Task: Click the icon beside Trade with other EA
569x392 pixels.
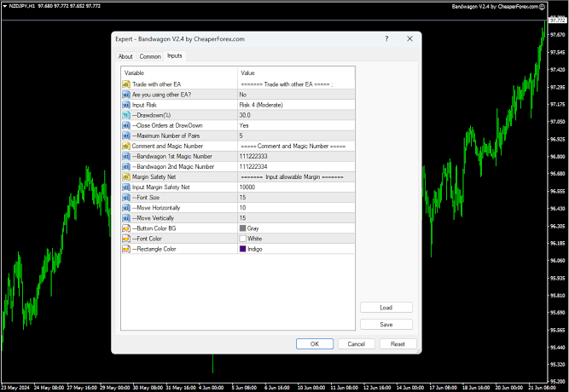Action: (x=126, y=84)
